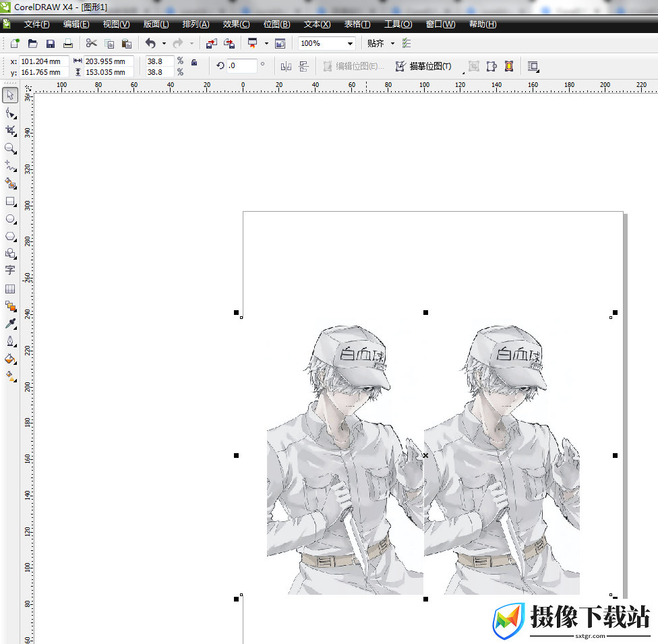
Task: Click the Import icon
Action: pos(212,43)
